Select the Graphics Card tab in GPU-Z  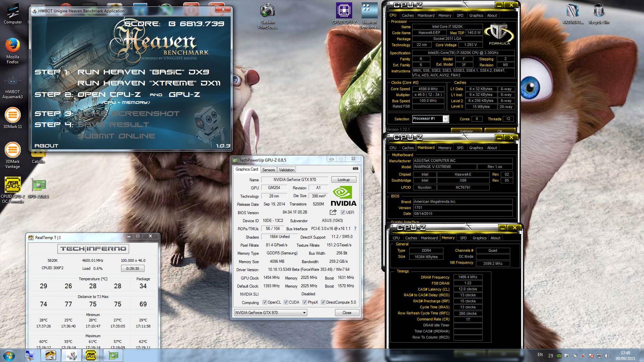pos(247,169)
